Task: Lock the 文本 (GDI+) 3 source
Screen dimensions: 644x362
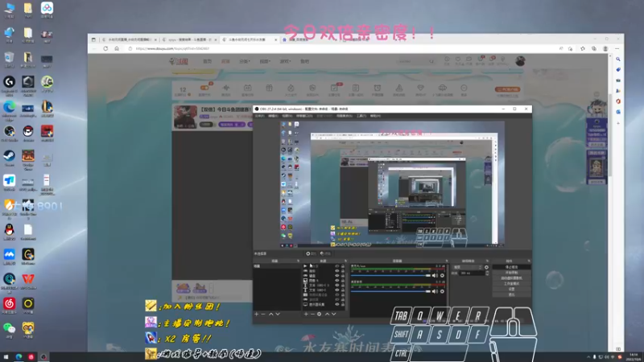Action: pyautogui.click(x=343, y=286)
